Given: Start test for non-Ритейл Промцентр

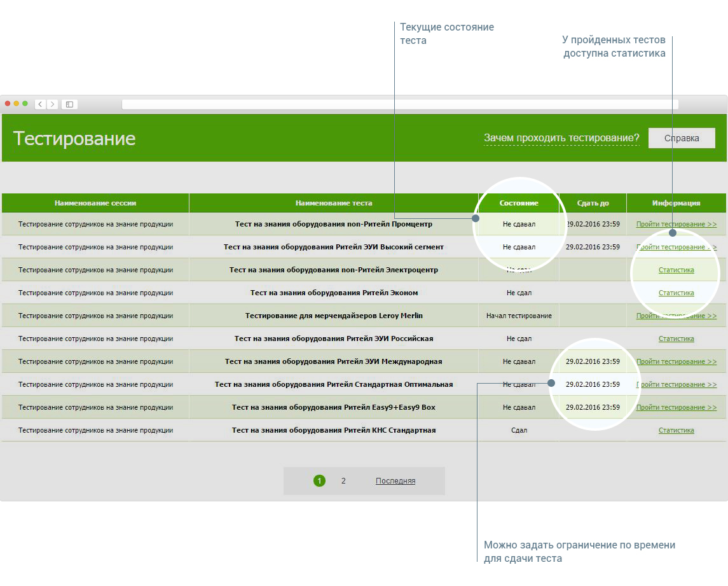Looking at the screenshot, I should point(676,224).
